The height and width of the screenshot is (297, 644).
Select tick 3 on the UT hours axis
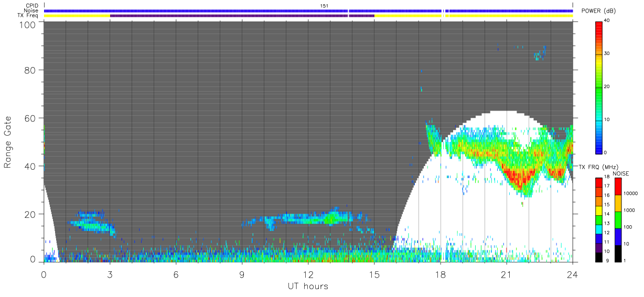pos(110,274)
